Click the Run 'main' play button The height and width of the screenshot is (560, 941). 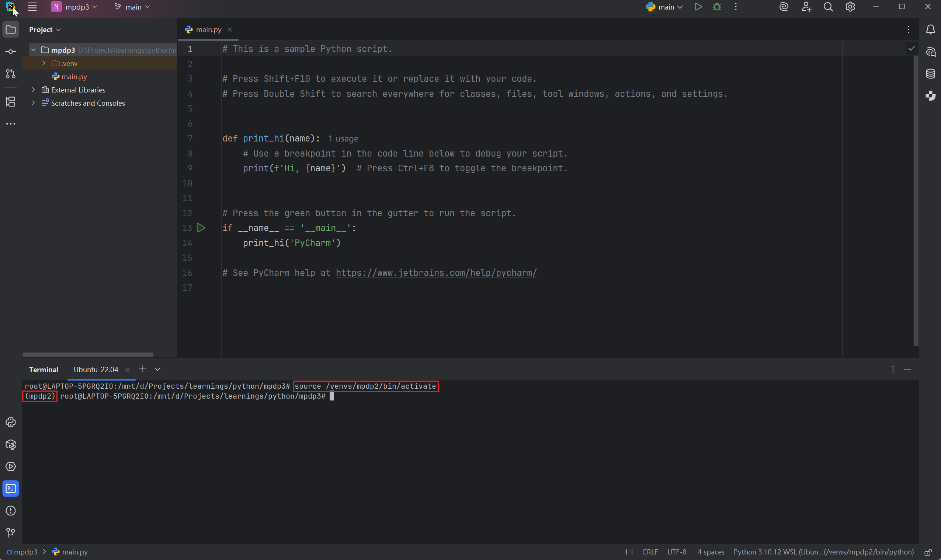(698, 7)
